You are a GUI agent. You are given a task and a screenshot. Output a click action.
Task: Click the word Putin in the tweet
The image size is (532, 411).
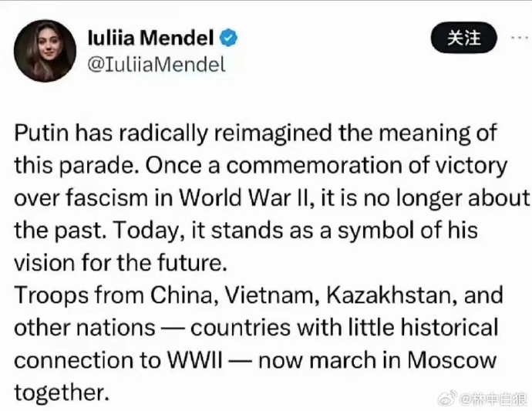(42, 133)
